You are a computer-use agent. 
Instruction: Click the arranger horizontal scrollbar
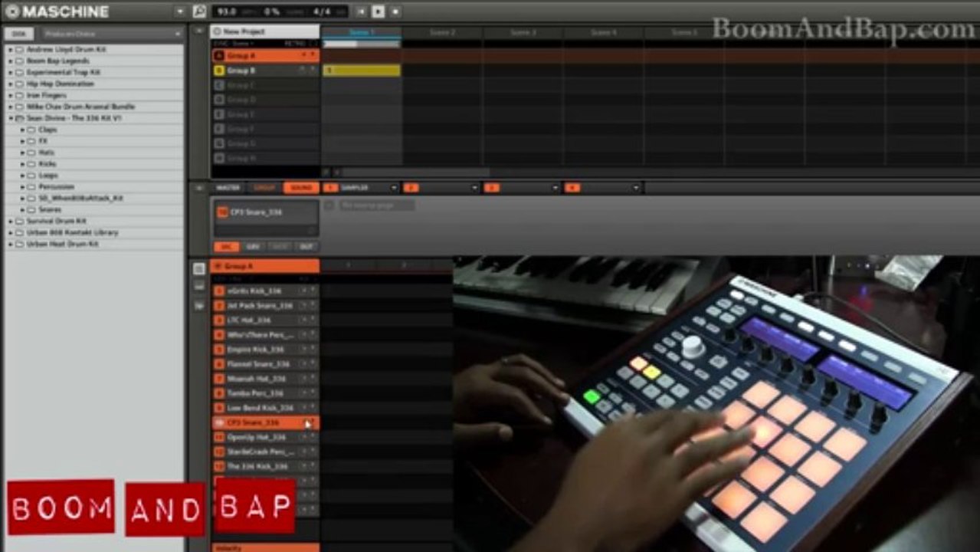point(415,172)
